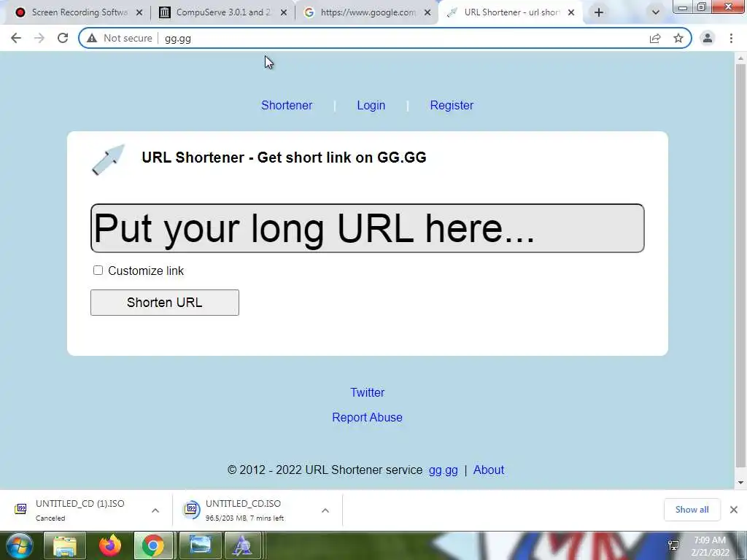
Task: Click the gg.gg arrow logo image
Action: (108, 160)
